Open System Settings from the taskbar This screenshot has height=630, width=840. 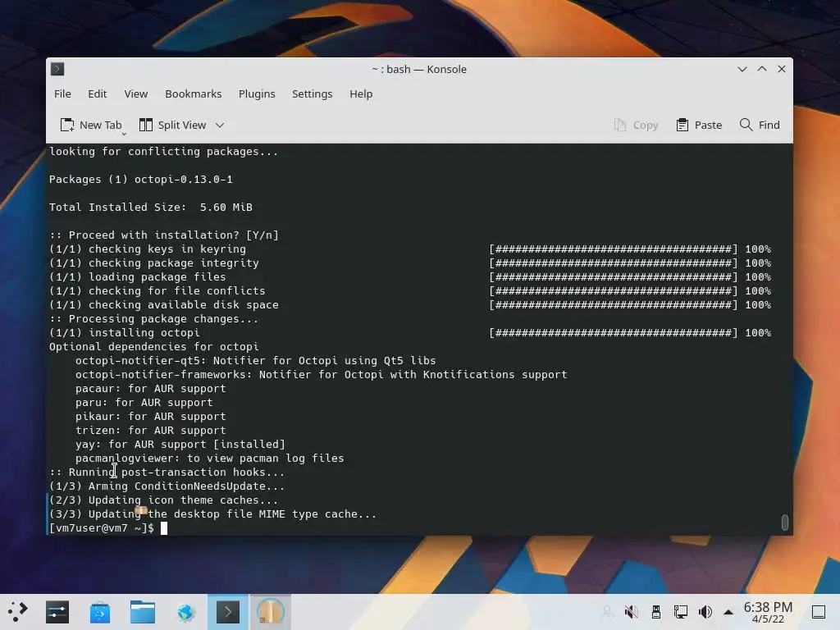pos(57,612)
